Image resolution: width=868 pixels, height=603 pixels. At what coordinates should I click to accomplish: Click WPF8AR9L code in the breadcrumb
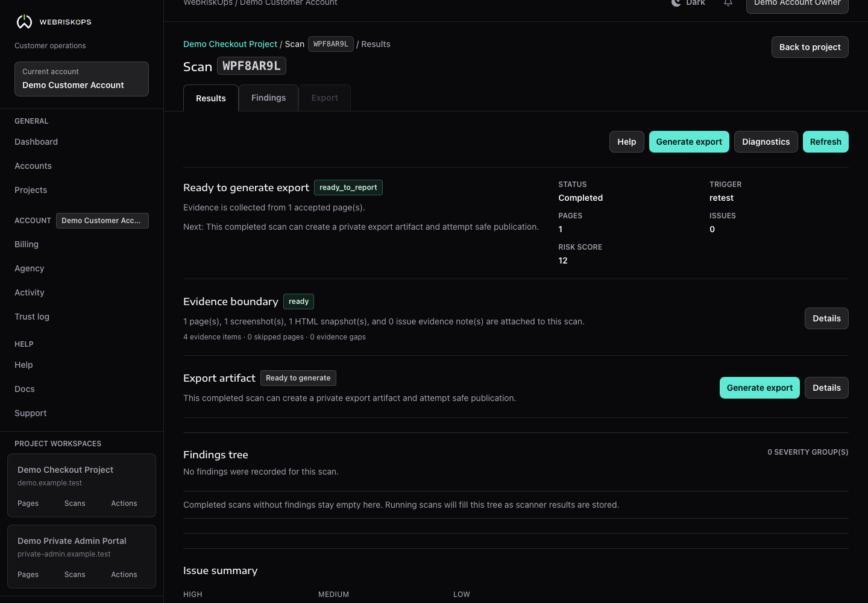point(331,44)
